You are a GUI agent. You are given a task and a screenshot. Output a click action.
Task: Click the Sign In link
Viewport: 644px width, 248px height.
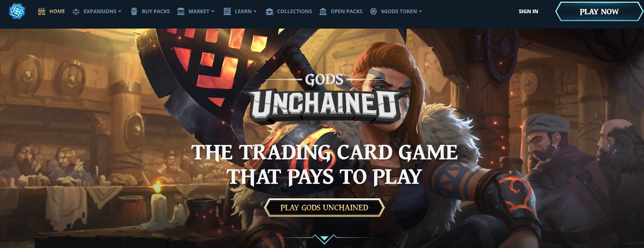click(528, 11)
